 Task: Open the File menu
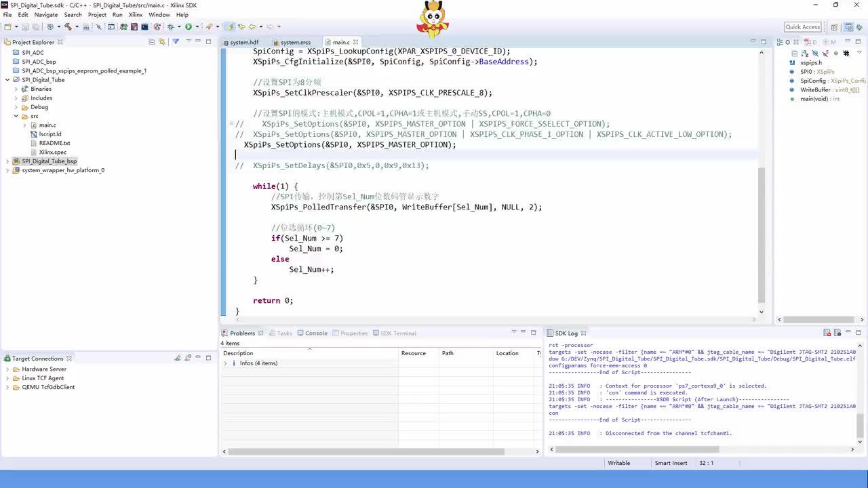[7, 14]
